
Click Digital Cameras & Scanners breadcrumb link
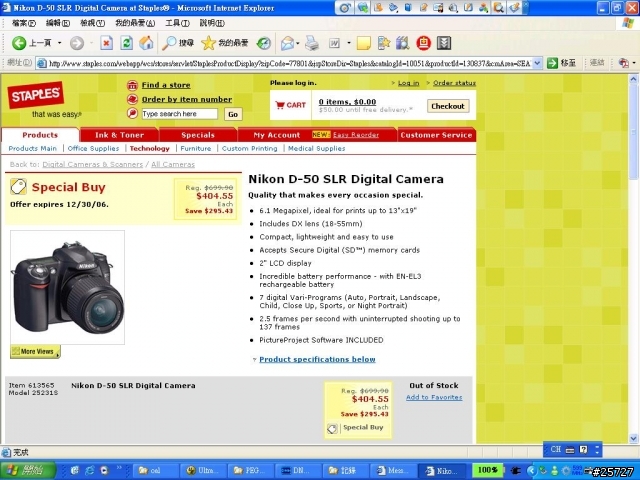point(93,164)
